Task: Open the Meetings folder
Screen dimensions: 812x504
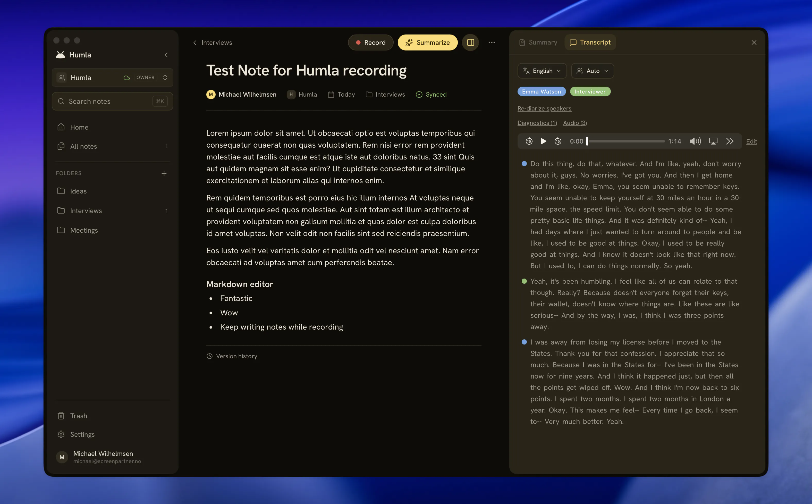Action: tap(112, 230)
